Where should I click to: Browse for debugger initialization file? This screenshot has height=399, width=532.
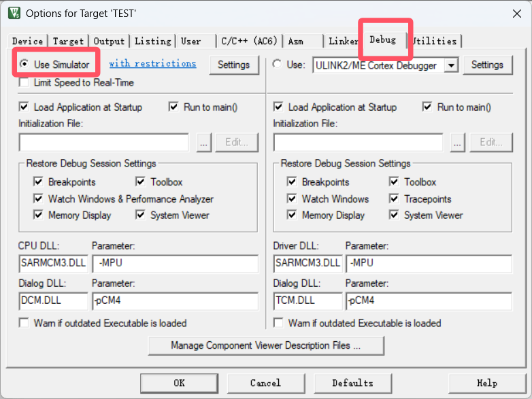pos(457,142)
